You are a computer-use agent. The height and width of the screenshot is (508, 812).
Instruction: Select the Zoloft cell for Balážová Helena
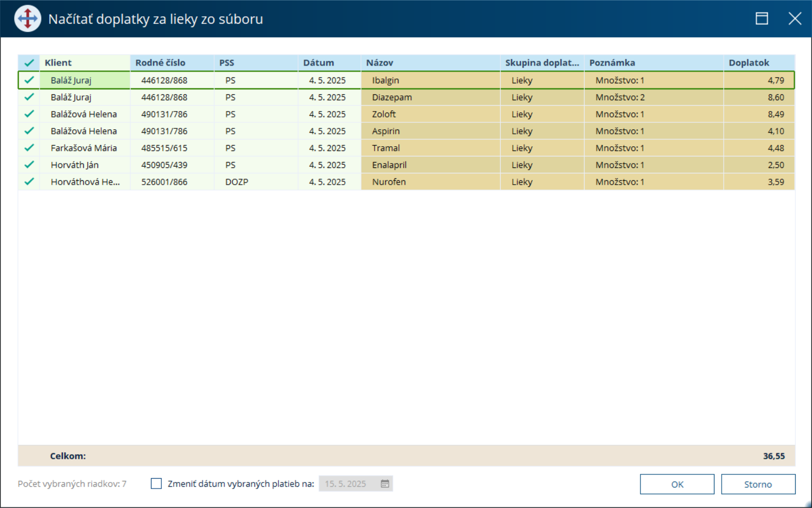(430, 114)
